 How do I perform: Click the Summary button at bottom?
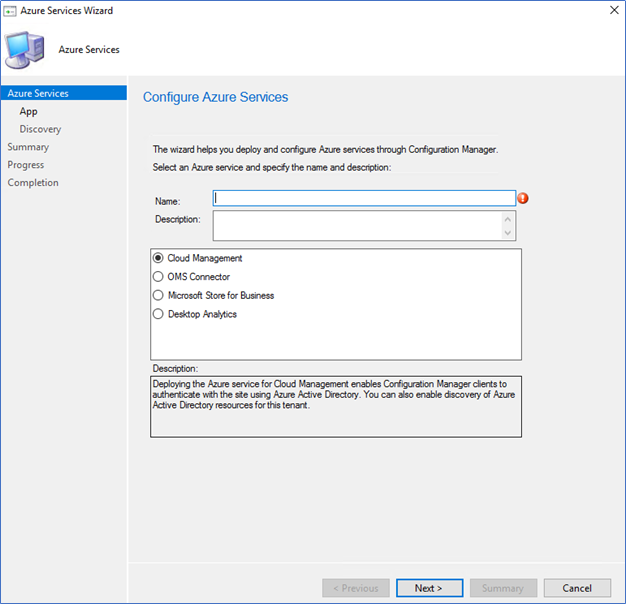503,588
